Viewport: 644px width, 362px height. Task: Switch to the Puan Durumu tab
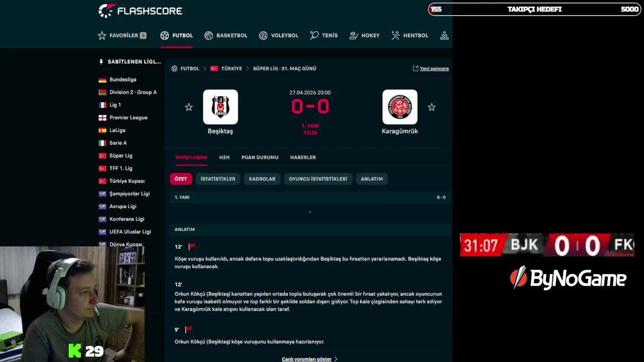tap(260, 157)
